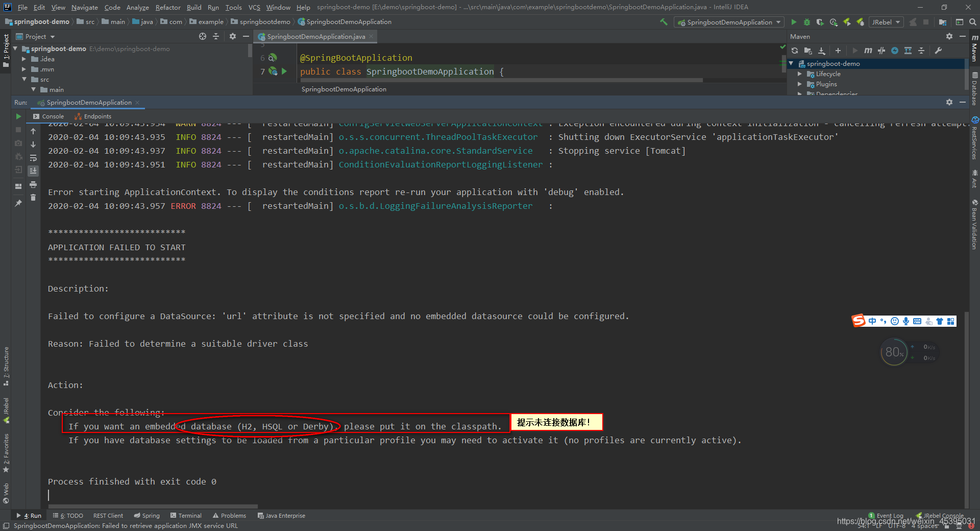Open Terminal tool window tab

[186, 516]
